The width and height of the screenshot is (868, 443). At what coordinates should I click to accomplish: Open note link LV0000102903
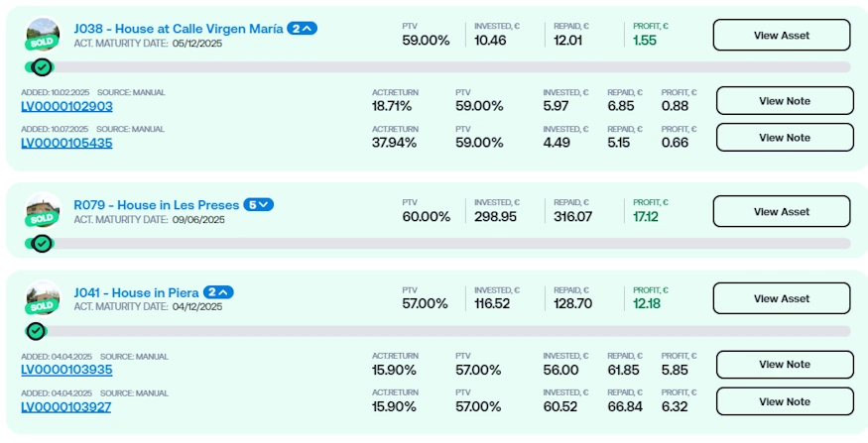(x=66, y=106)
